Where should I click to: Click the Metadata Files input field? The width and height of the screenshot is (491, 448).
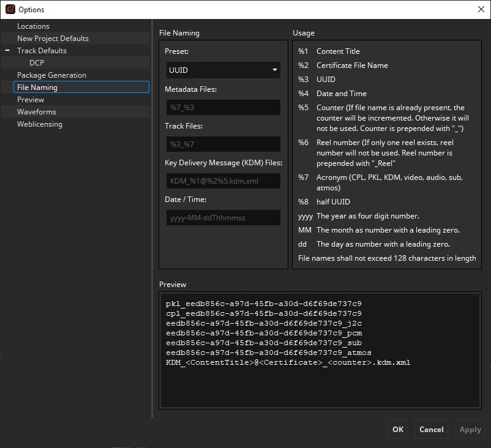[223, 108]
